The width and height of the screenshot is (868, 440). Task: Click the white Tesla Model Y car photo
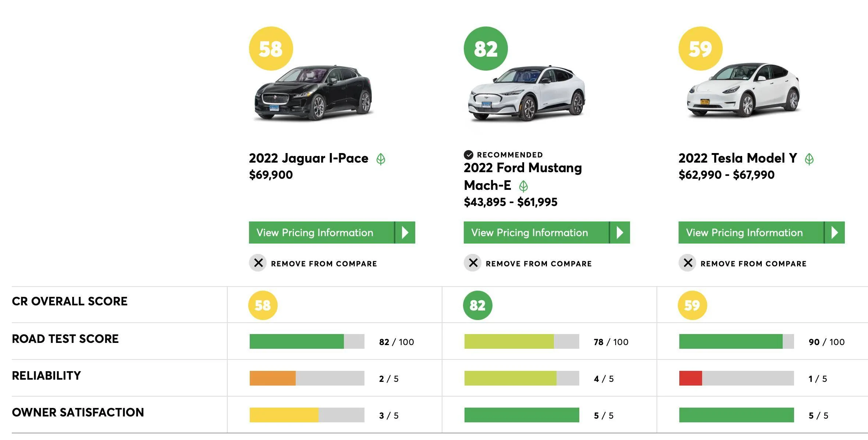[x=743, y=90]
